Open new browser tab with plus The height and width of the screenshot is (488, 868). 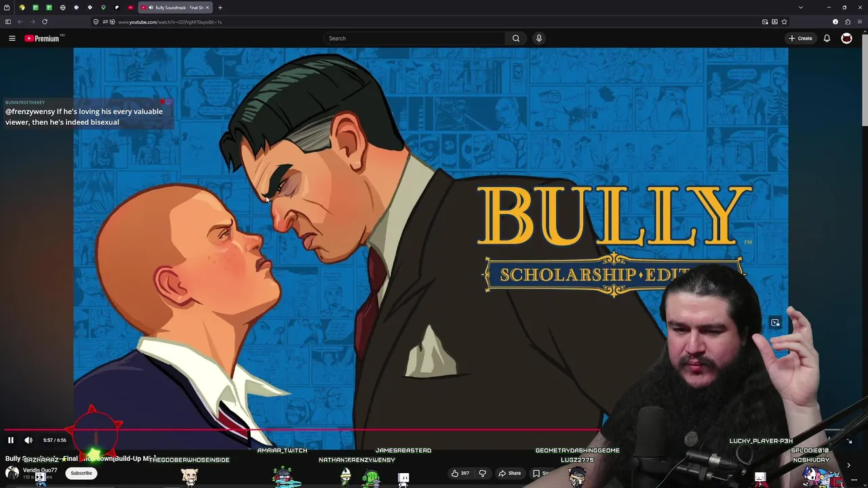click(220, 7)
